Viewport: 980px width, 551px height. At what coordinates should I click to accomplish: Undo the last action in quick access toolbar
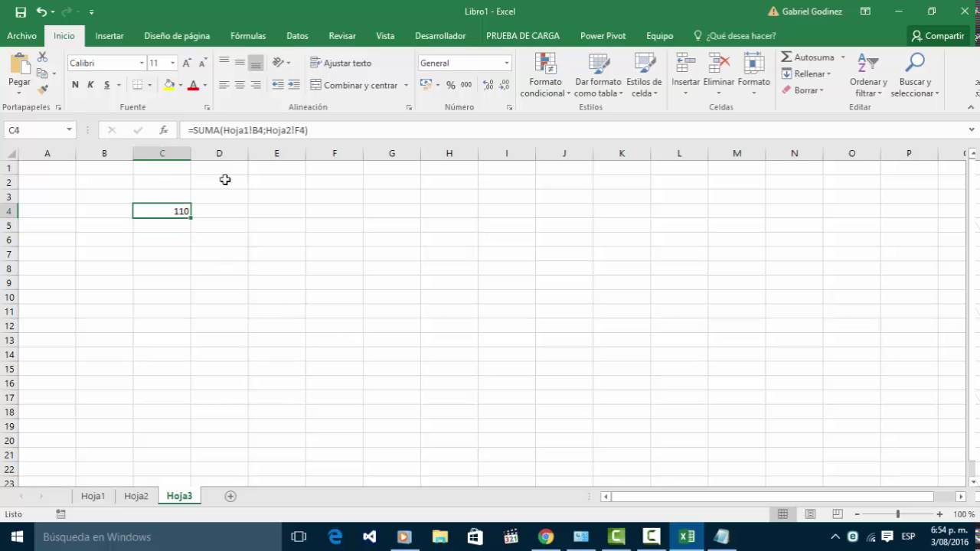(x=41, y=11)
